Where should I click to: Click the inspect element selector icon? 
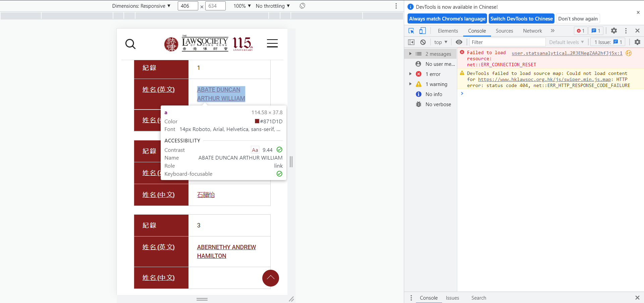click(x=411, y=31)
